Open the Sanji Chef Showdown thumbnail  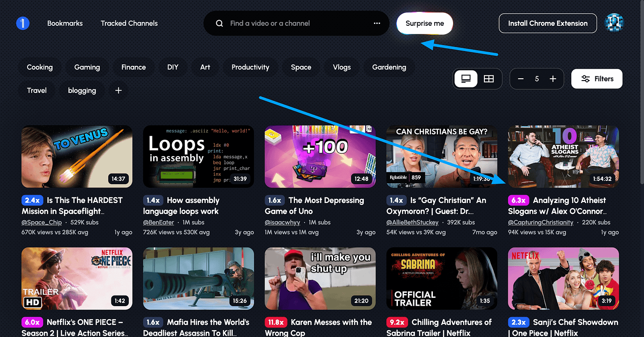click(x=563, y=279)
